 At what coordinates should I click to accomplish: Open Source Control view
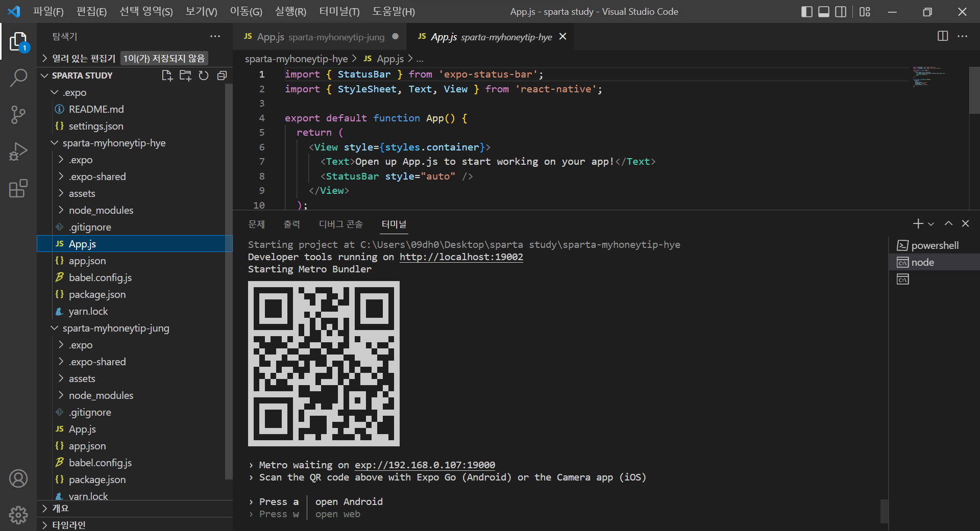tap(18, 115)
